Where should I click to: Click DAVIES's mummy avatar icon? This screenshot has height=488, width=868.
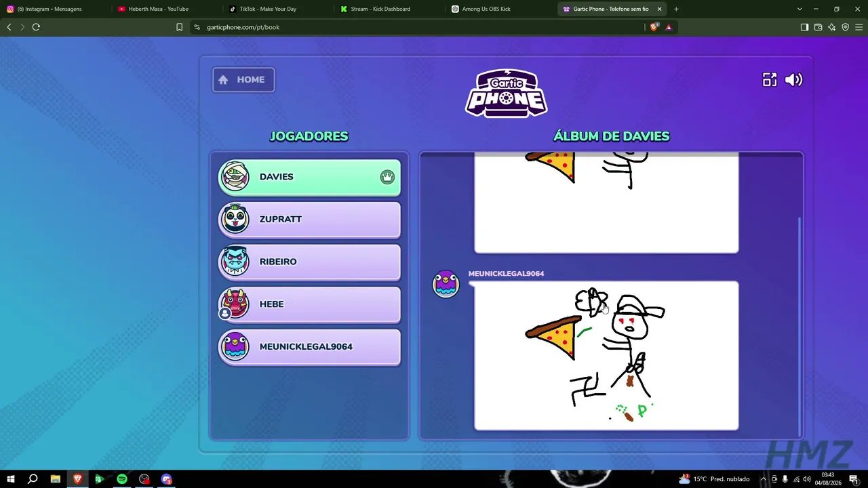point(235,176)
